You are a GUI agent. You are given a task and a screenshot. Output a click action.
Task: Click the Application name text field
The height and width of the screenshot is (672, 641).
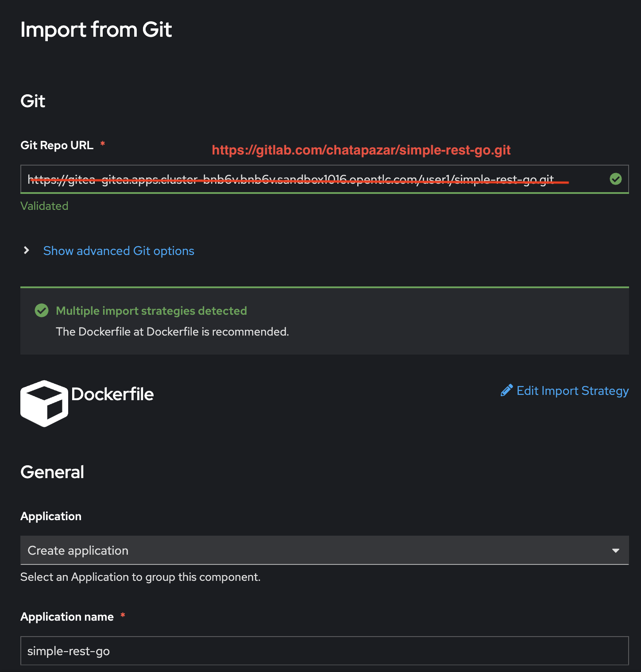[324, 651]
